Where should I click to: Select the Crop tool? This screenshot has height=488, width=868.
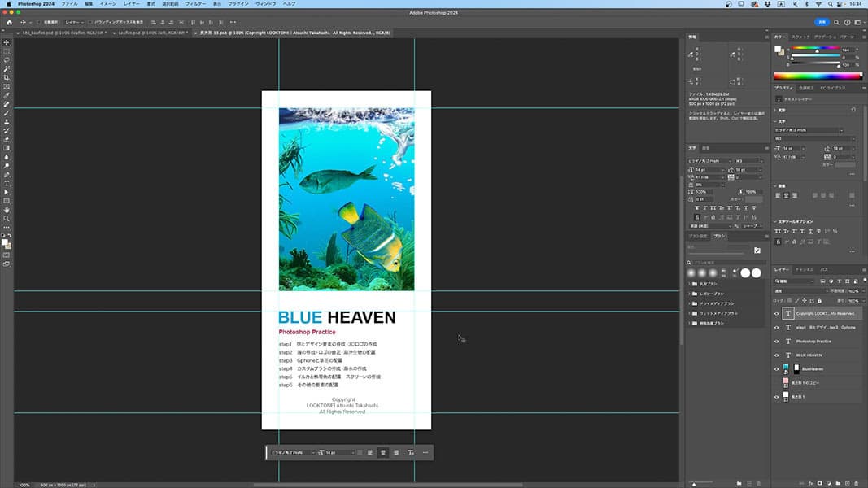pyautogui.click(x=7, y=77)
